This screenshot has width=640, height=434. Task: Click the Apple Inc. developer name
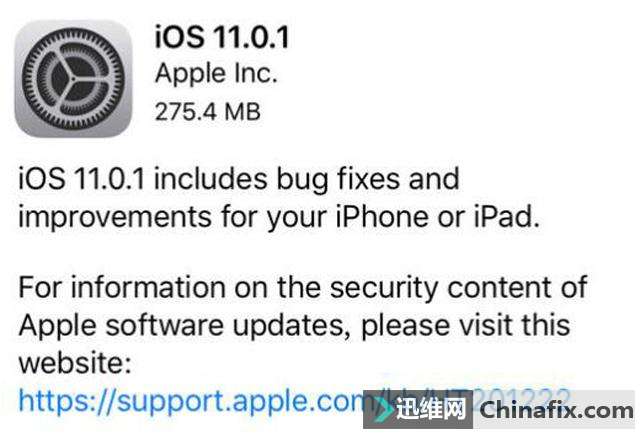[216, 74]
